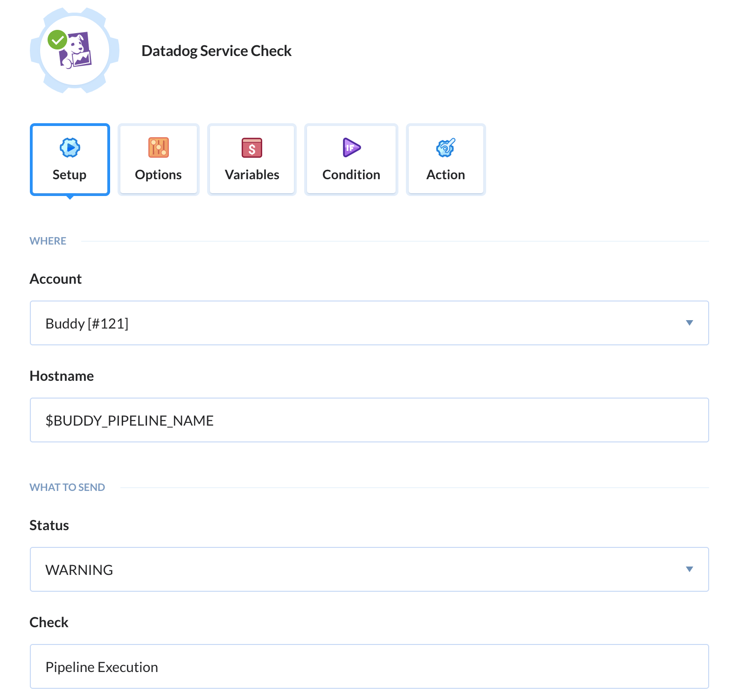The image size is (739, 700).
Task: Click the Variables dollar icon
Action: (252, 148)
